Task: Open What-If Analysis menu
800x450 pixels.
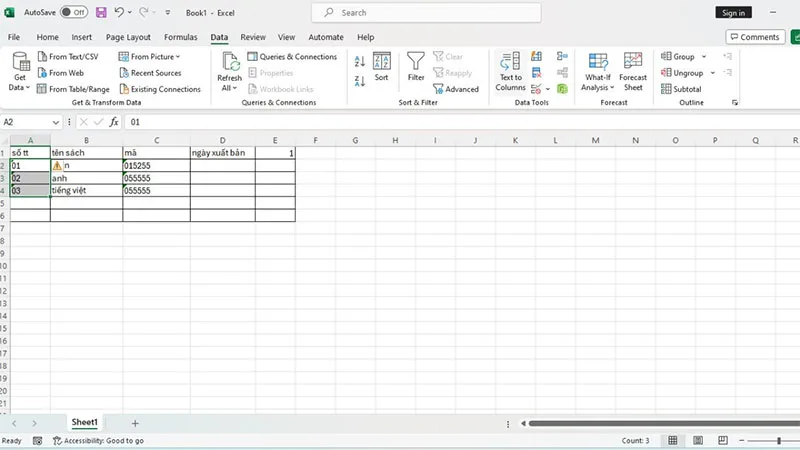Action: click(598, 72)
